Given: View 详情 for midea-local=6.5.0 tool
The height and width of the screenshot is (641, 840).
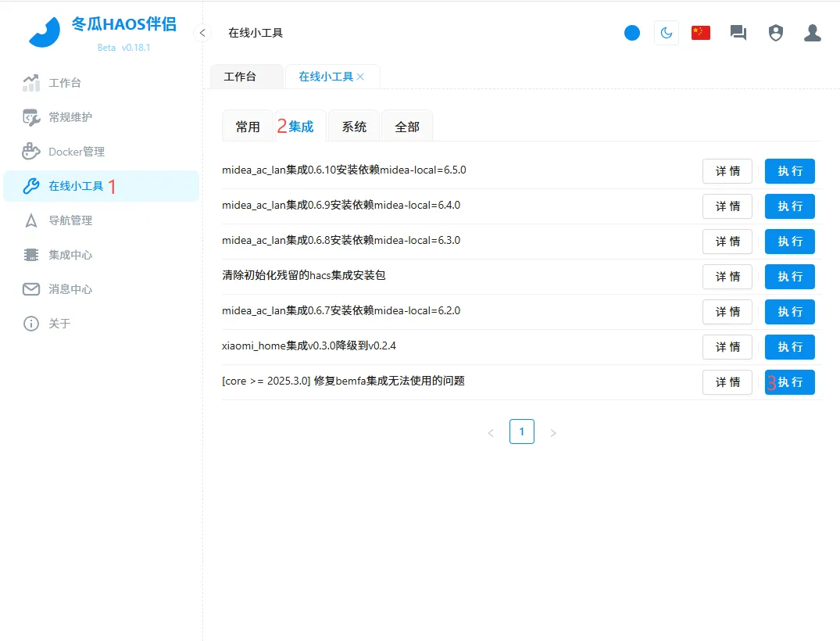Looking at the screenshot, I should coord(727,171).
